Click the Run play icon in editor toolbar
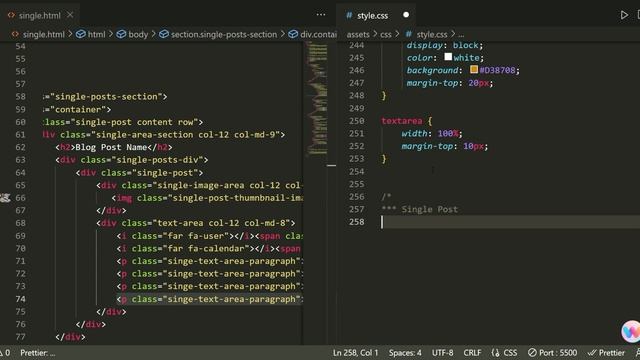 pyautogui.click(x=624, y=15)
